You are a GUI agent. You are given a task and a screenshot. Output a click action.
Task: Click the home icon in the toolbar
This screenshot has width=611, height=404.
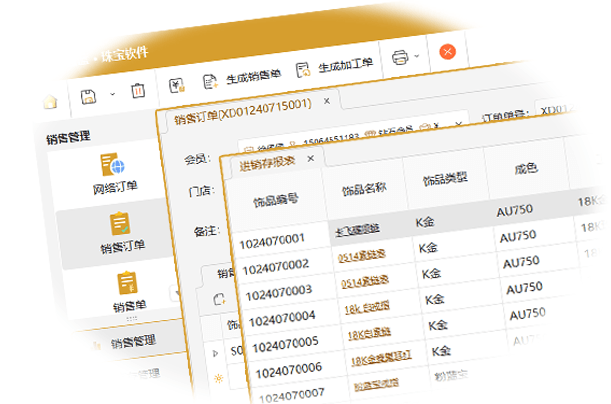(49, 101)
